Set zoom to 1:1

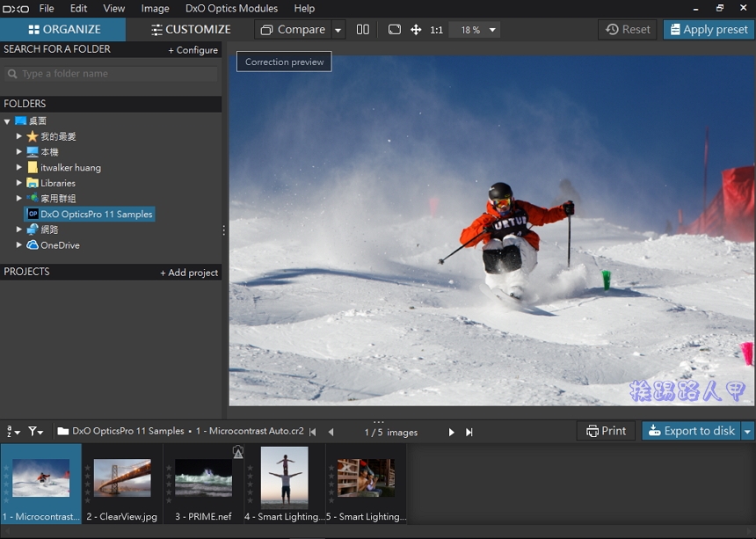coord(436,30)
